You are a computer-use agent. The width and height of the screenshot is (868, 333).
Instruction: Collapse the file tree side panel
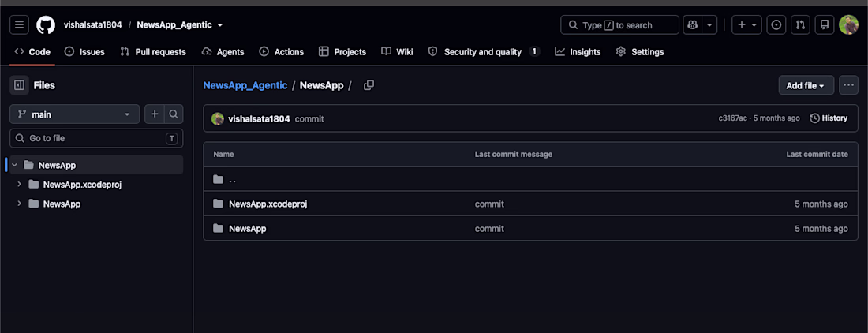pos(19,85)
